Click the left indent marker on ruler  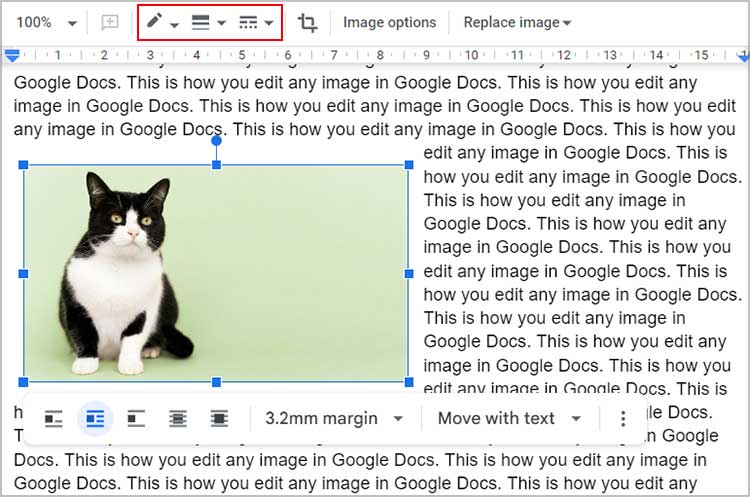click(12, 55)
